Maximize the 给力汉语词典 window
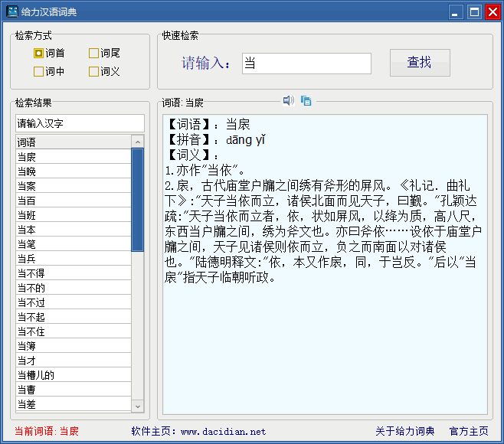 click(474, 12)
